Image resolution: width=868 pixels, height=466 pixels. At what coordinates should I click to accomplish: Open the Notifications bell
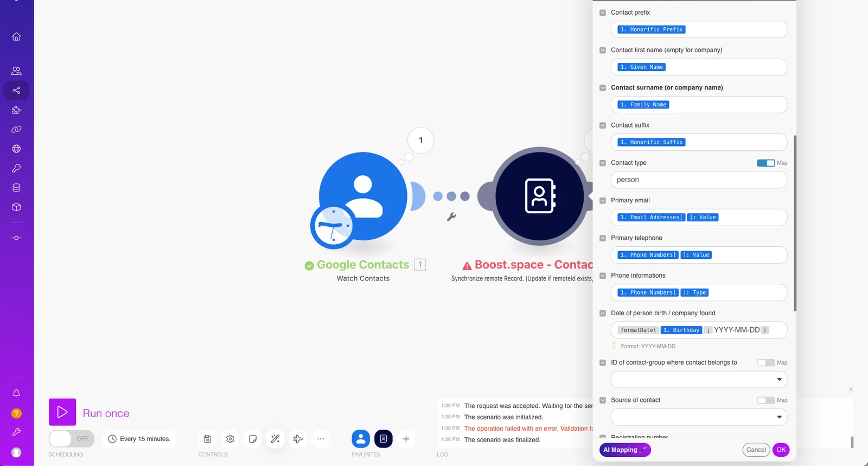click(x=16, y=393)
